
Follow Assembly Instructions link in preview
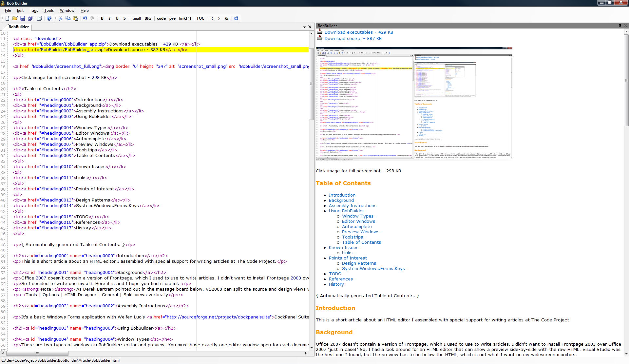click(353, 205)
